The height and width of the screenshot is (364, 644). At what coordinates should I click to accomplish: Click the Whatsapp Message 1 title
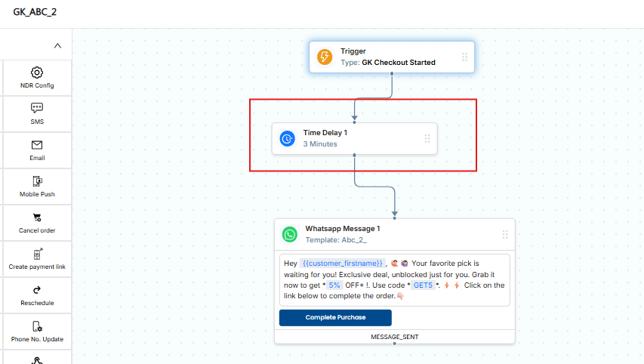(x=343, y=229)
